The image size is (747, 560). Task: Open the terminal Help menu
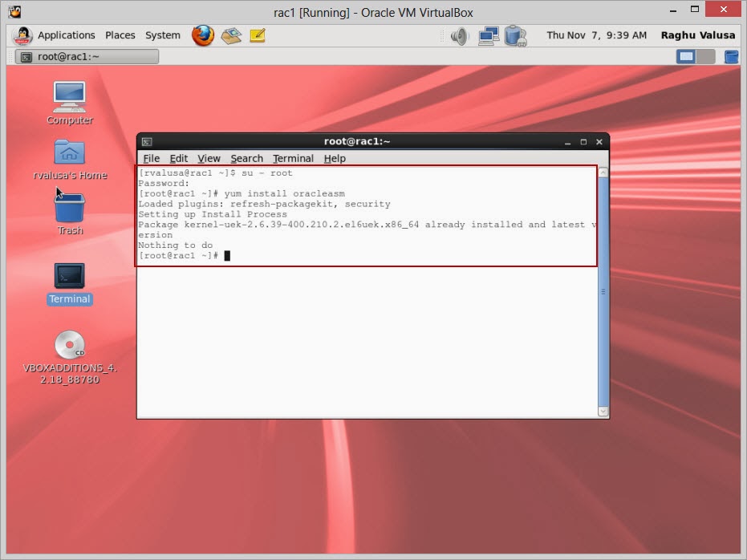tap(335, 159)
